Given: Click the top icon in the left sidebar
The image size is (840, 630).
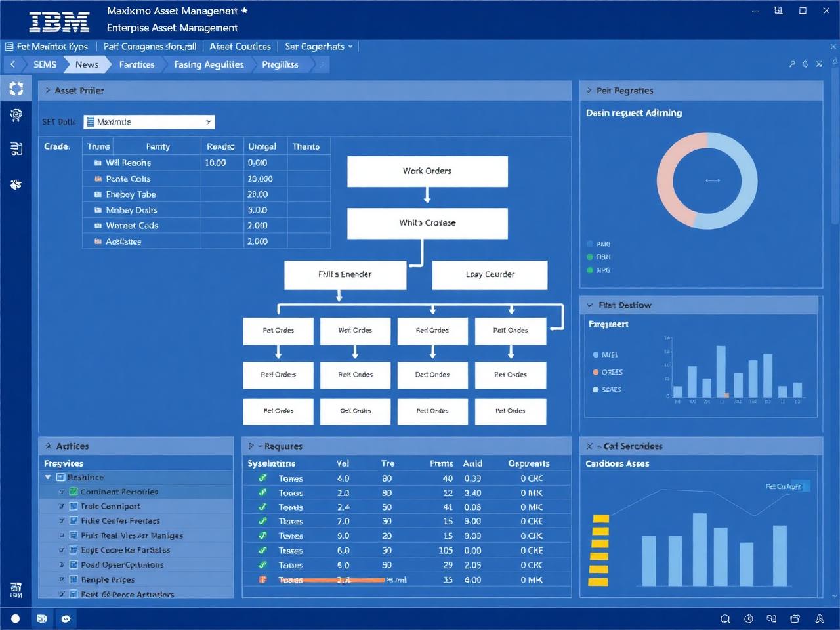Looking at the screenshot, I should [x=16, y=88].
